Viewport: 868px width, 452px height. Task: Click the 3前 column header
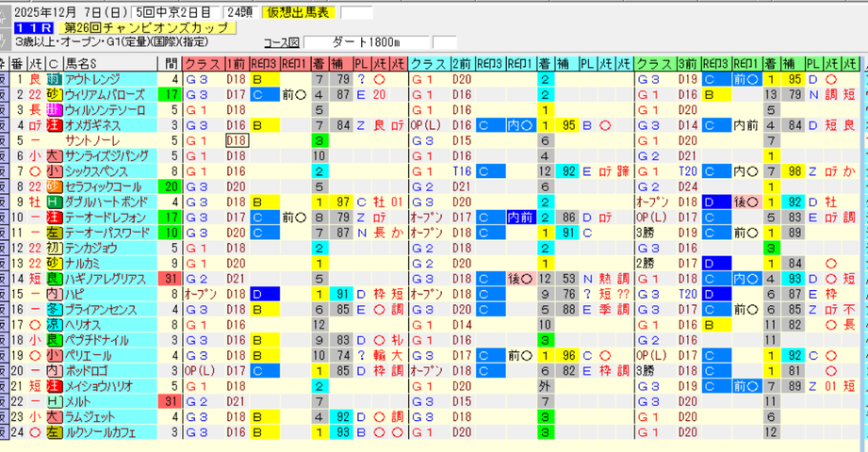click(x=688, y=64)
